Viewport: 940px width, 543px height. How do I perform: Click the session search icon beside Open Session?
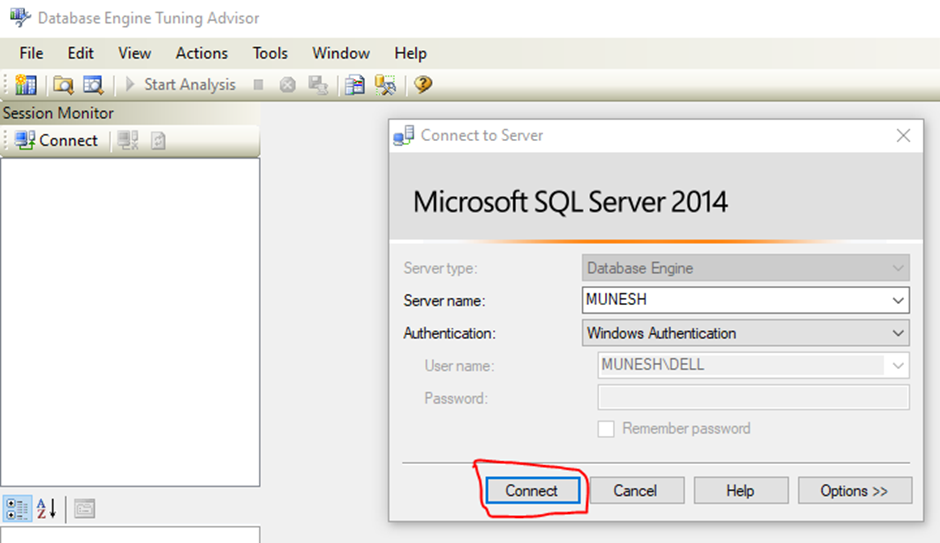click(x=93, y=85)
